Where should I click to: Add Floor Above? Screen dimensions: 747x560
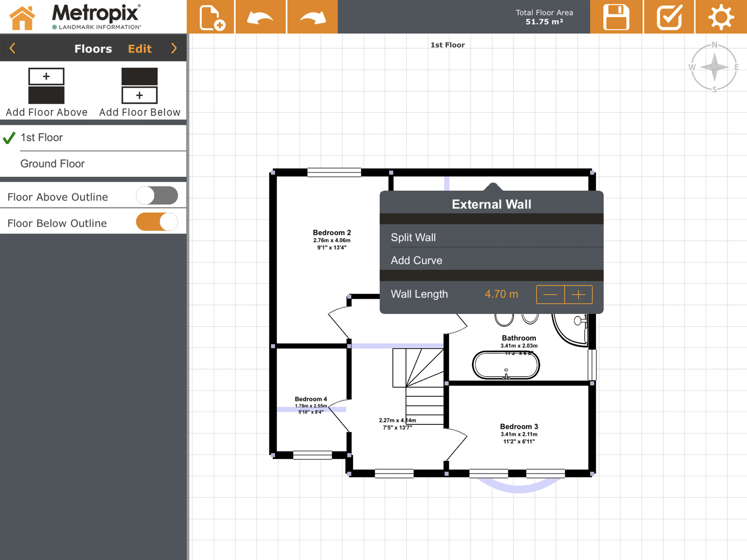pyautogui.click(x=46, y=92)
